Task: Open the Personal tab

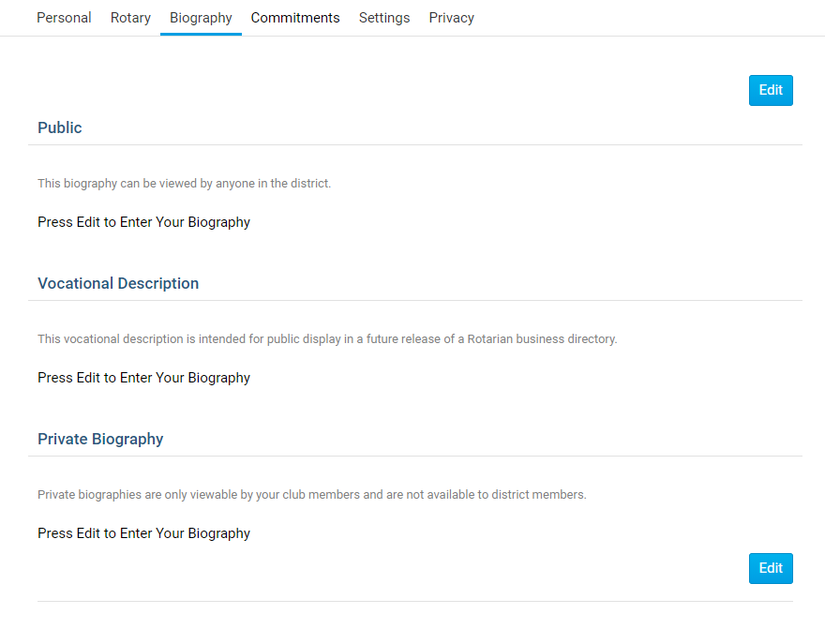Action: [64, 18]
